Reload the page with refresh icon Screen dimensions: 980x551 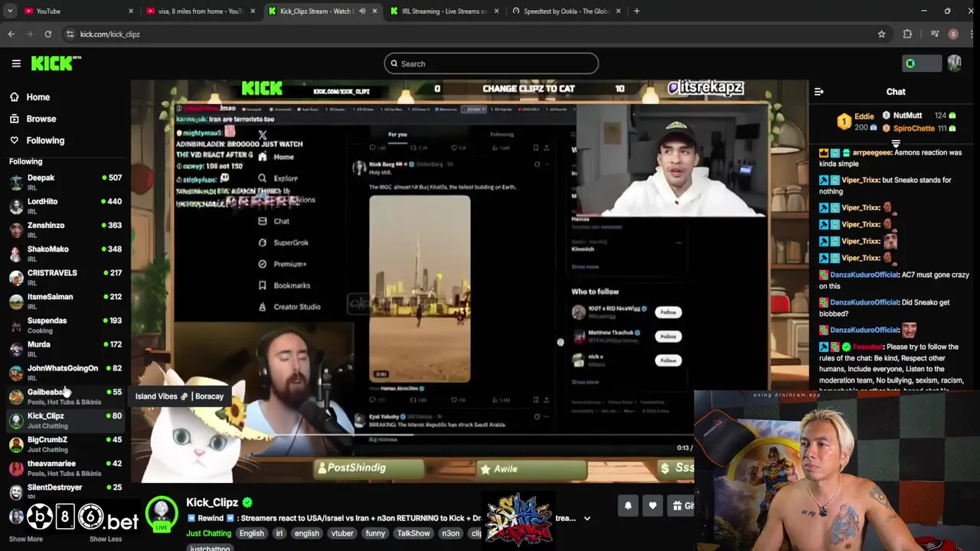pyautogui.click(x=47, y=34)
